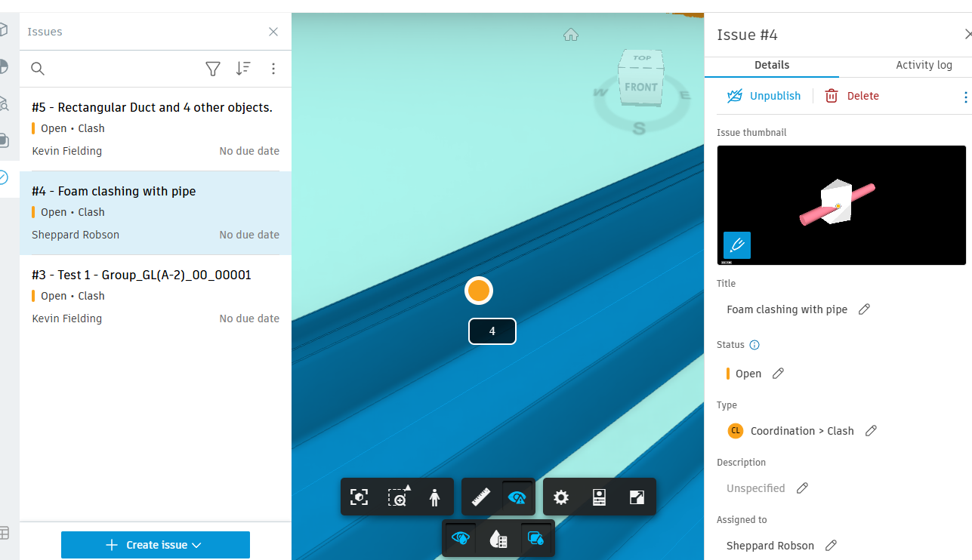
Task: Toggle the eye with droplet visibility button
Action: 461,538
